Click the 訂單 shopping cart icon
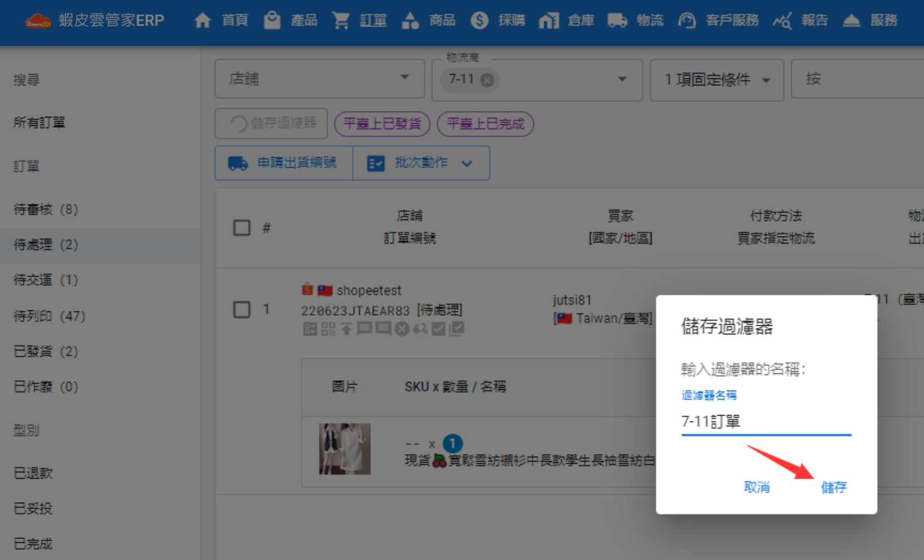Viewport: 924px width, 560px height. (x=341, y=21)
